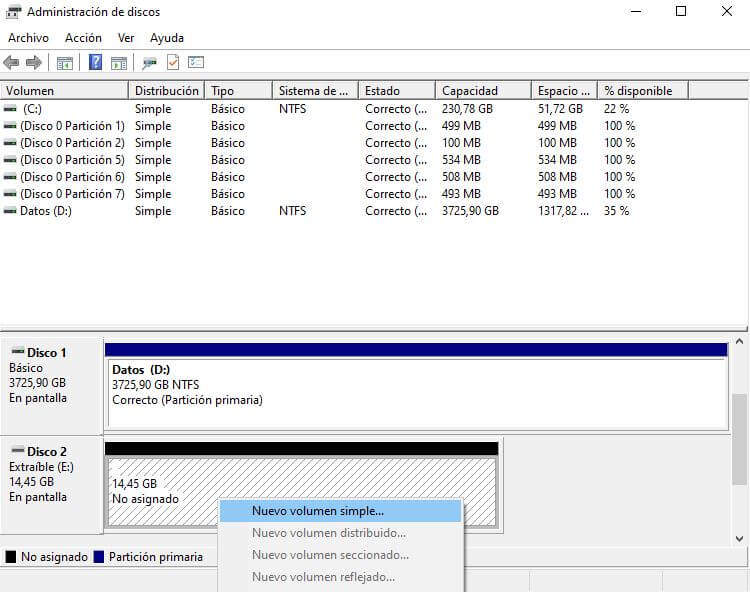Click the 1317,82 ... free space cell
The height and width of the screenshot is (592, 750).
click(563, 211)
